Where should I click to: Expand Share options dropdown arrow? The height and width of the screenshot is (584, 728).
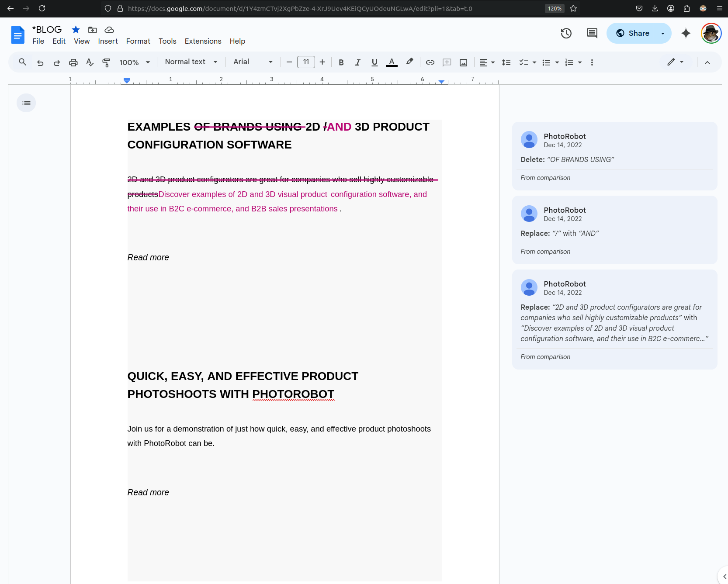coord(662,33)
